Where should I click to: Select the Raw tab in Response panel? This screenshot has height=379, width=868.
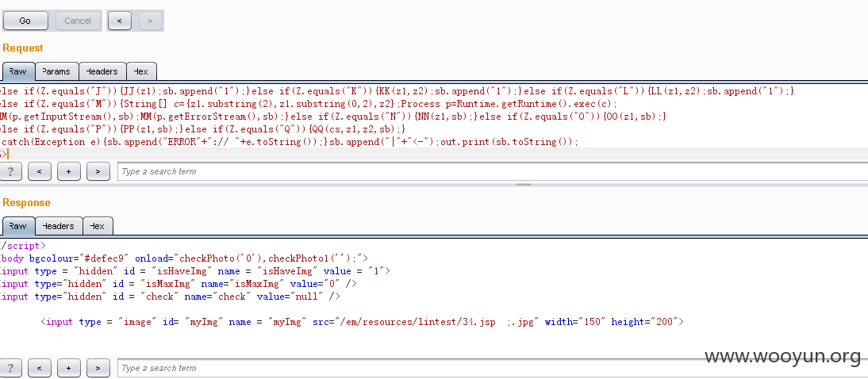(17, 226)
